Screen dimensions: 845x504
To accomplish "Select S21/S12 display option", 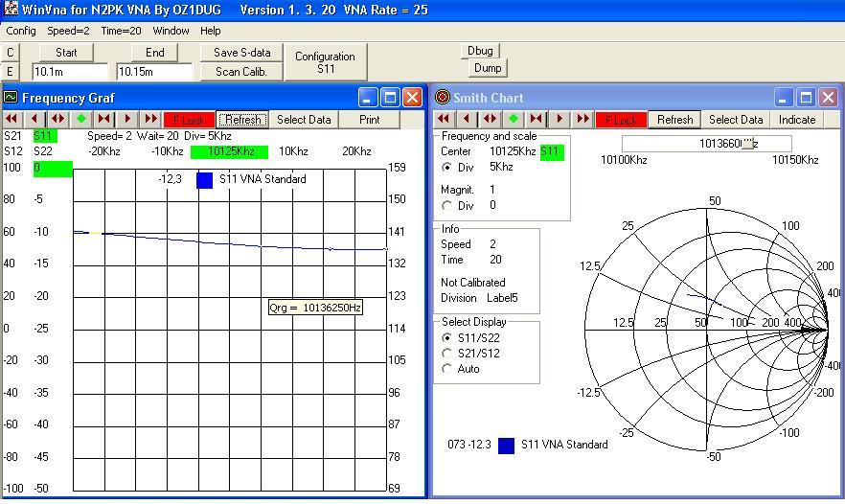I will (x=446, y=354).
